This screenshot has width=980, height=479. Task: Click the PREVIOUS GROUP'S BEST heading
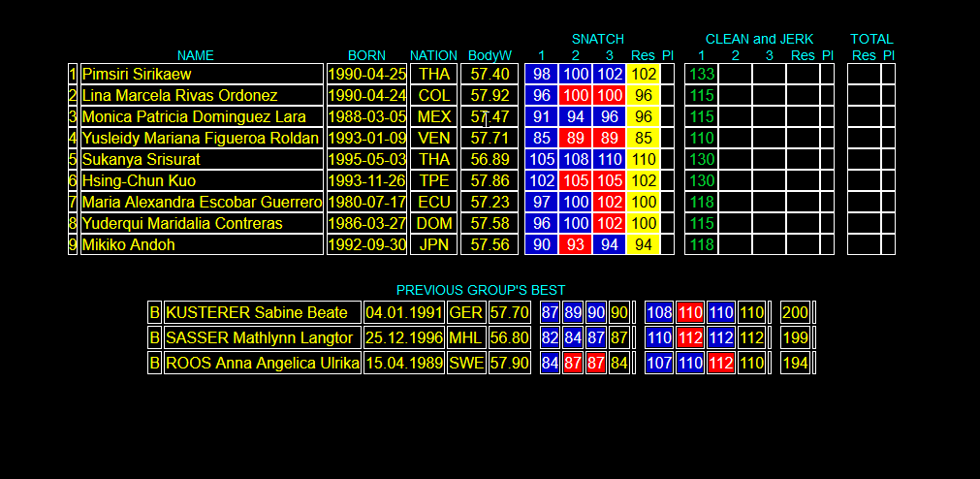pyautogui.click(x=481, y=290)
